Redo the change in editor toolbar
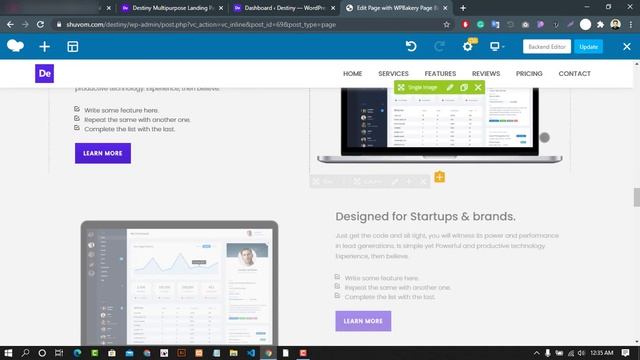Image resolution: width=640 pixels, height=360 pixels. click(x=439, y=47)
